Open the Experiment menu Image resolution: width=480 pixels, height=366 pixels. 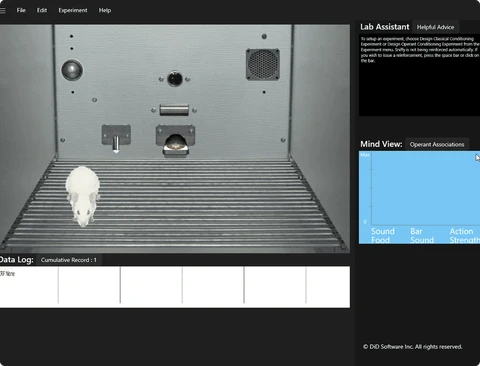(73, 10)
